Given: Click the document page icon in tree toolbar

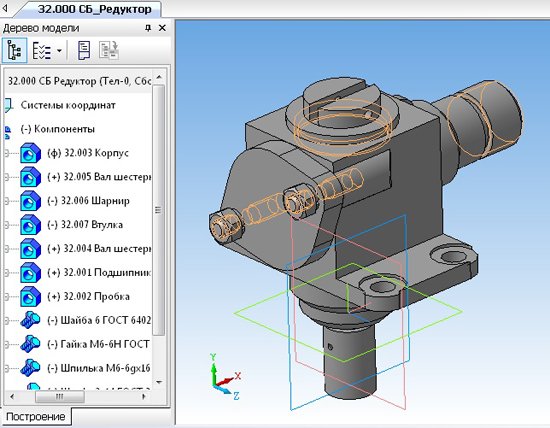Looking at the screenshot, I should (84, 50).
